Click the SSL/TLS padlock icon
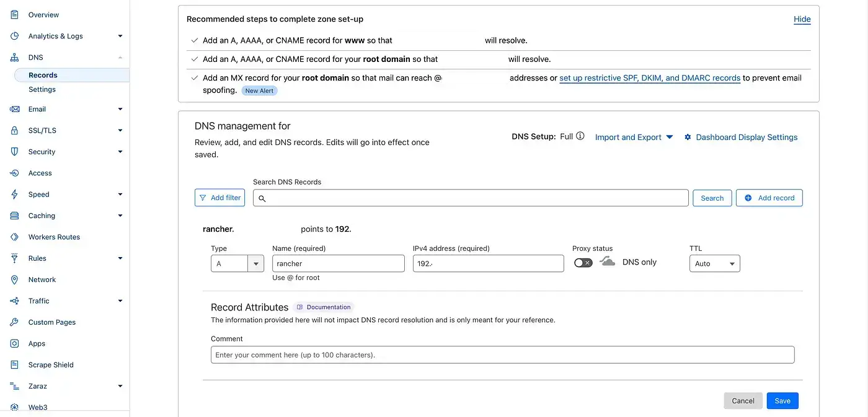This screenshot has height=417, width=868. 15,131
